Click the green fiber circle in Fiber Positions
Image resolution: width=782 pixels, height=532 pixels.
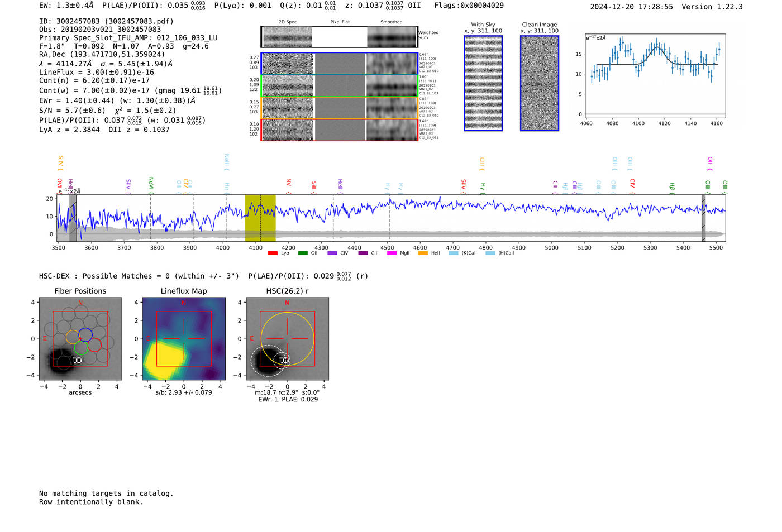pos(81,347)
